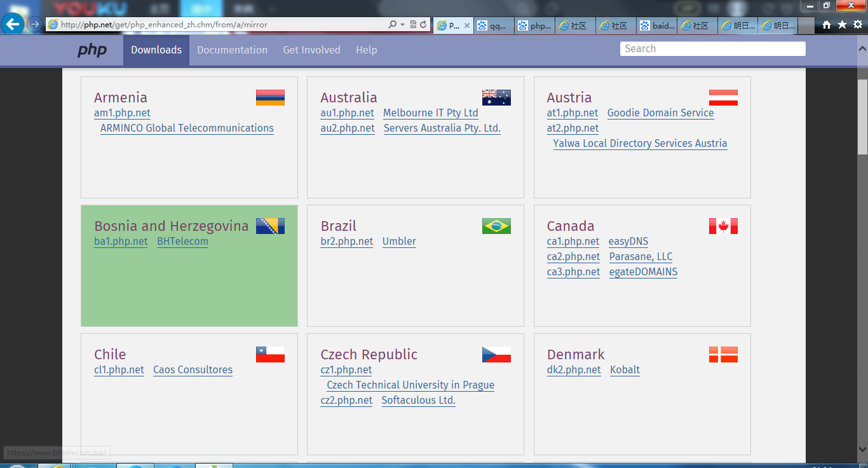The image size is (868, 468).
Task: Click the Chile flag icon
Action: tap(270, 354)
